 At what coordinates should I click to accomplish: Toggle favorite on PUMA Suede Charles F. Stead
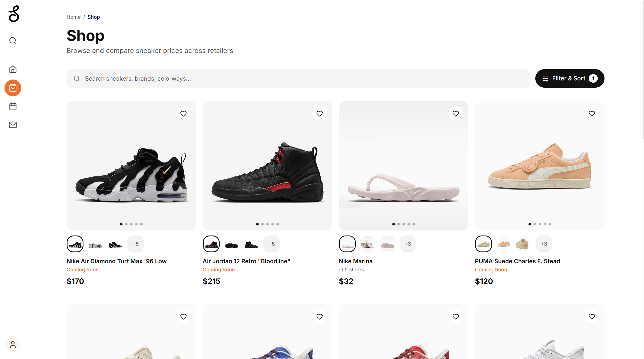click(592, 114)
